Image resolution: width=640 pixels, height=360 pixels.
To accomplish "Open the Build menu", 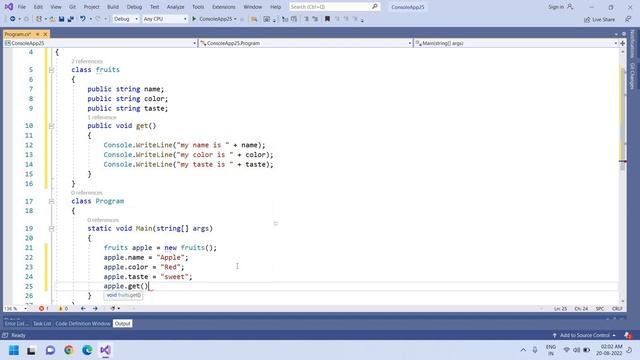I will (113, 7).
